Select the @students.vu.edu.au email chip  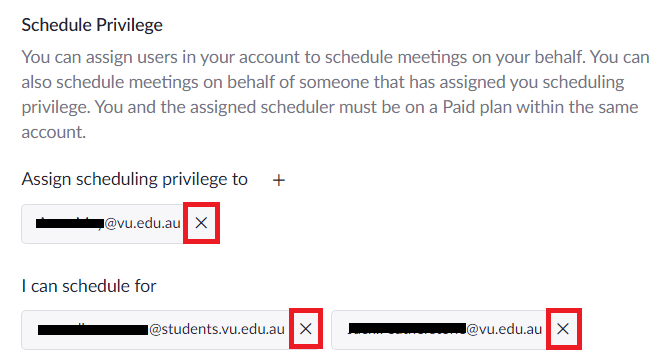172,330
